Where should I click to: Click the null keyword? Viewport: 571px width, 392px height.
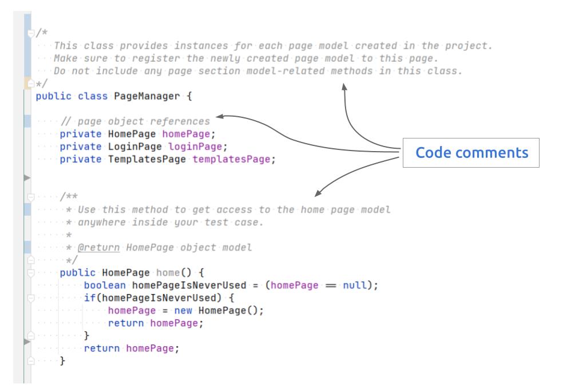tap(355, 285)
